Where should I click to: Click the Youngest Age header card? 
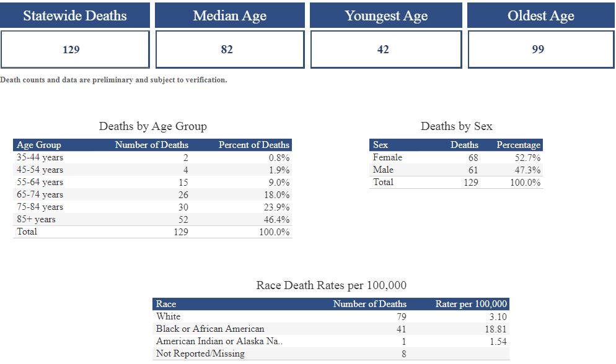tap(386, 16)
